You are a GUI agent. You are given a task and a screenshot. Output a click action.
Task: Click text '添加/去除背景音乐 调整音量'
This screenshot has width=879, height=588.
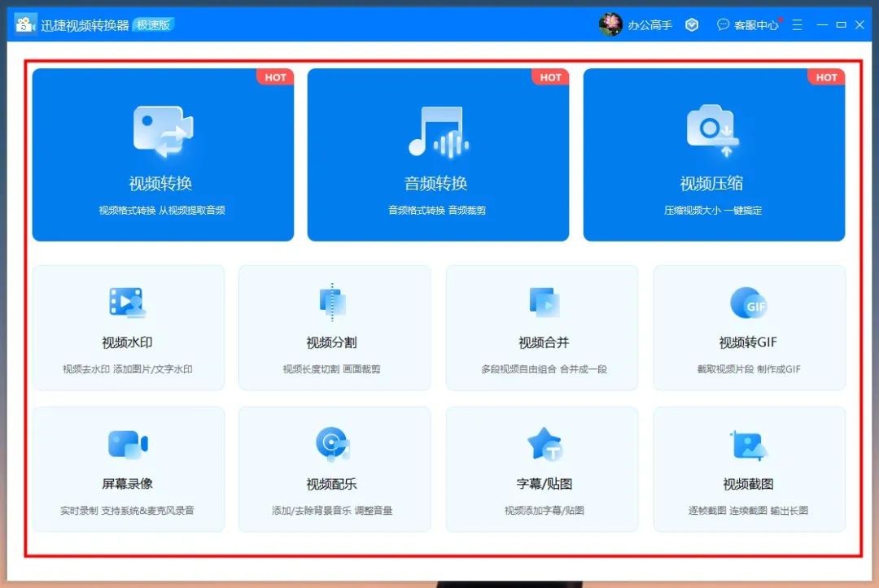tap(332, 511)
